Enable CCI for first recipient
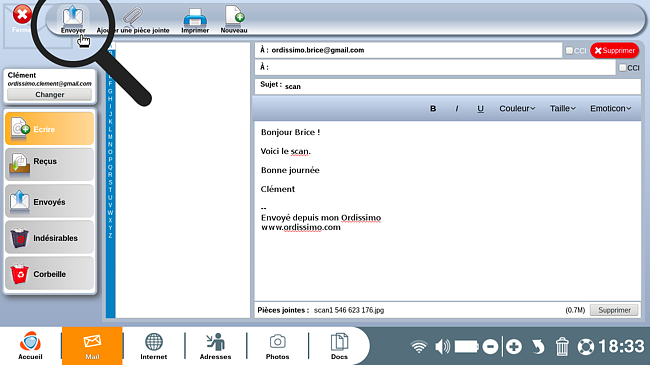Screen dimensions: 650x365 569,51
